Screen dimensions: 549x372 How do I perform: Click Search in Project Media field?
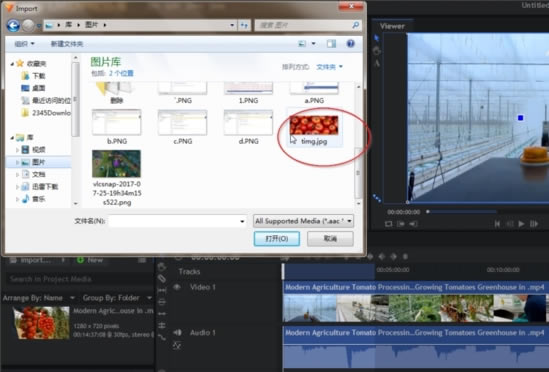pos(79,279)
